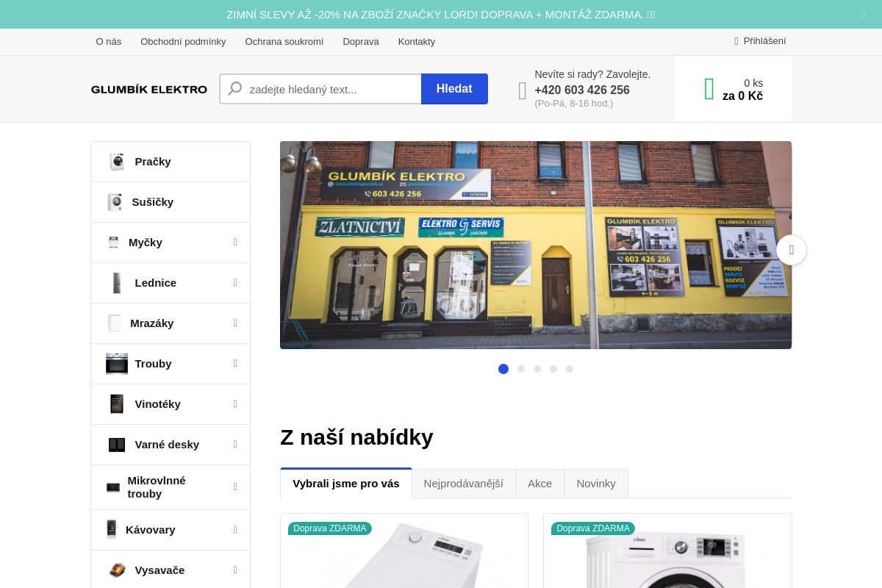Click the Mrazáky freezer icon
Screen dimensions: 882x588
115,323
